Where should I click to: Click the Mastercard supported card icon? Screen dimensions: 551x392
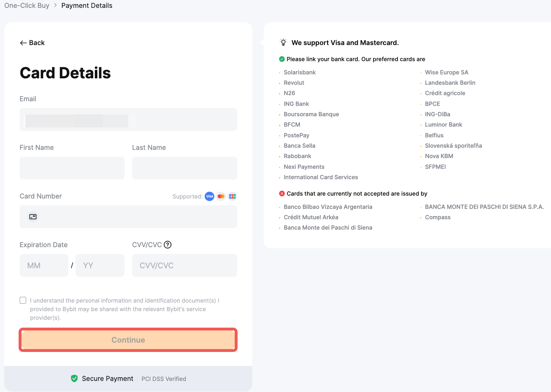221,196
